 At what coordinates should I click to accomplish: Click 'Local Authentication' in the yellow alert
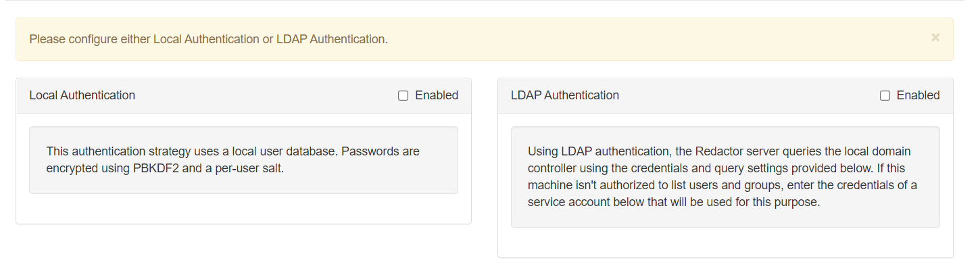(x=206, y=39)
